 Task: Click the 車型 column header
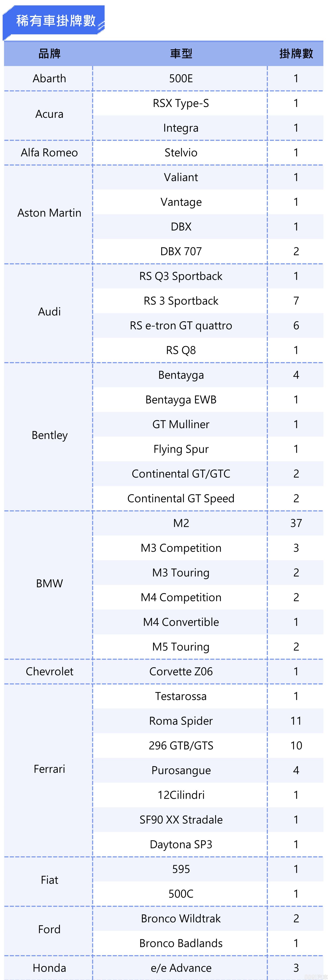[181, 54]
